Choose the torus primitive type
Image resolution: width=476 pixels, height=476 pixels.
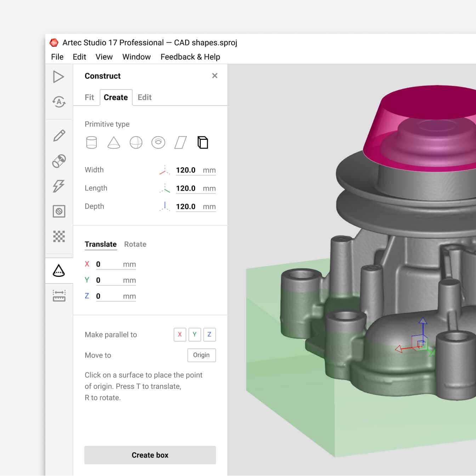pos(158,143)
